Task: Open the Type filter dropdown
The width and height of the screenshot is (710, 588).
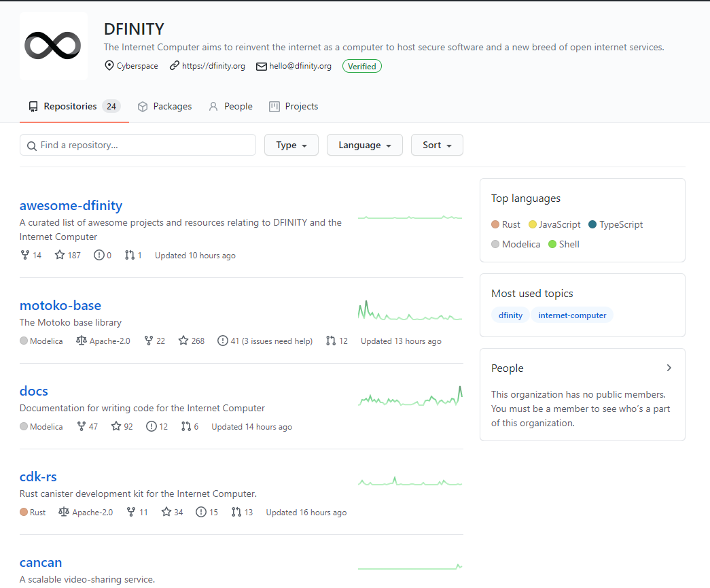Action: [291, 145]
